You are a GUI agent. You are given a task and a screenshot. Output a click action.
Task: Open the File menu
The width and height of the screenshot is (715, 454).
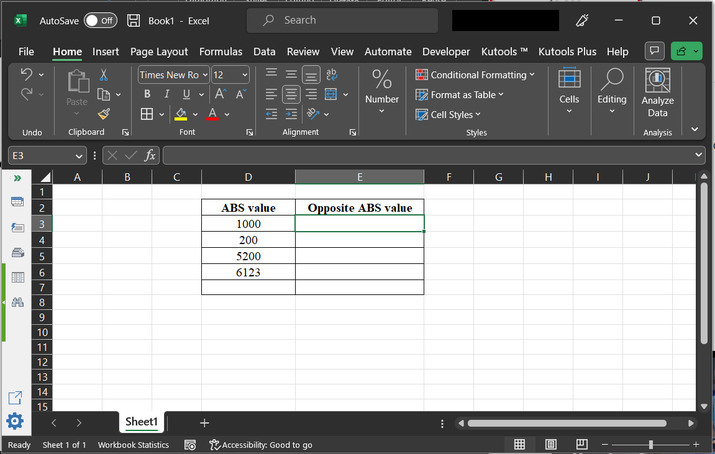tap(26, 52)
